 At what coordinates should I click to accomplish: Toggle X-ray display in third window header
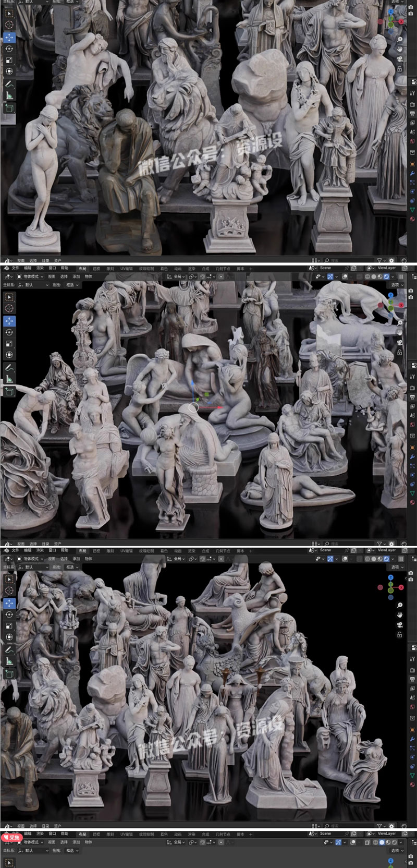(360, 559)
